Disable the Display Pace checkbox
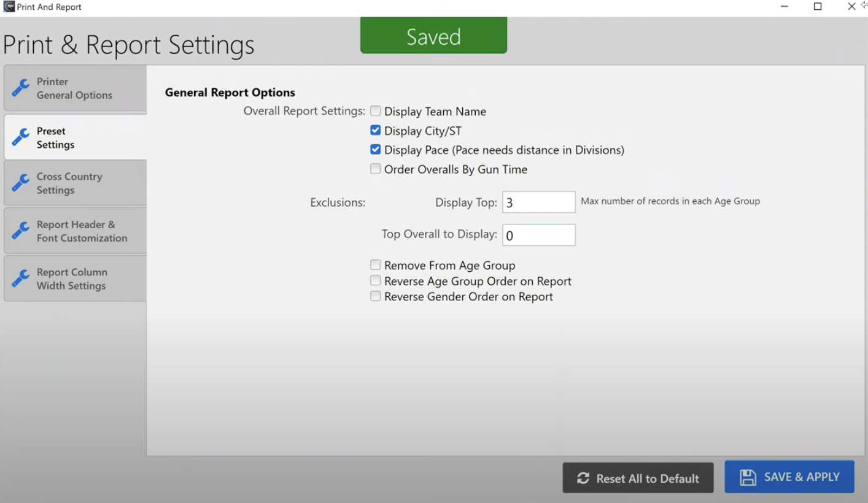The height and width of the screenshot is (503, 868). pyautogui.click(x=375, y=150)
